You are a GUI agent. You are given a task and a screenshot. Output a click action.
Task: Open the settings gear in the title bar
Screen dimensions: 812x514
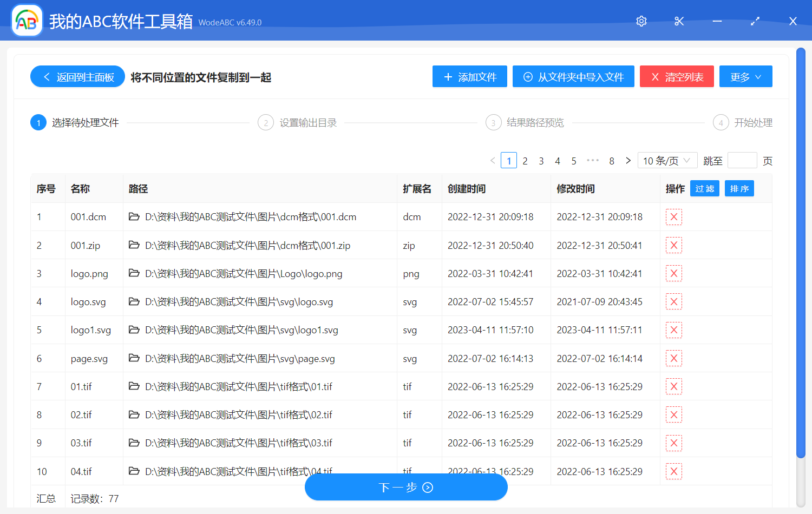point(641,21)
